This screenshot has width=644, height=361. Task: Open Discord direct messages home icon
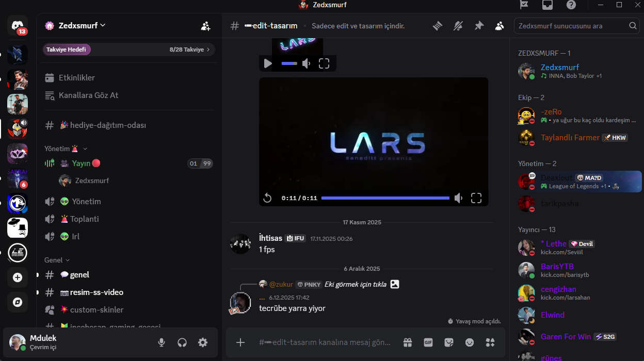[18, 25]
